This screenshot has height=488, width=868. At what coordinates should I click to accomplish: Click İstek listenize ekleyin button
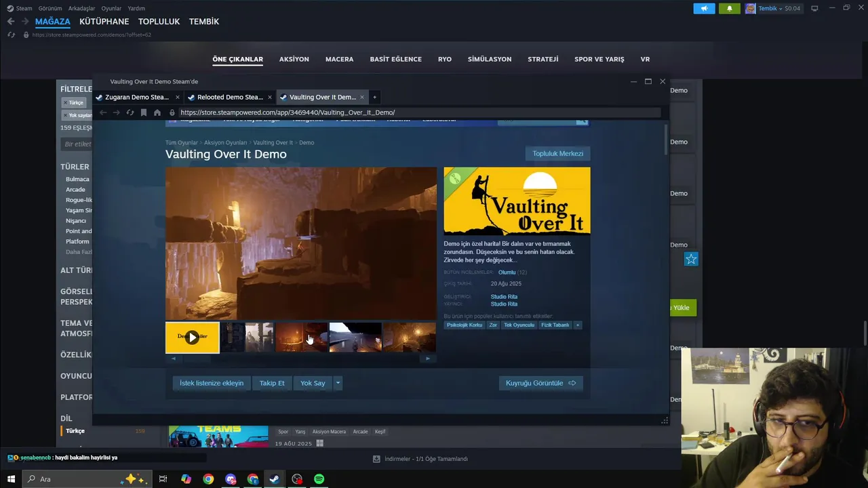pyautogui.click(x=212, y=383)
